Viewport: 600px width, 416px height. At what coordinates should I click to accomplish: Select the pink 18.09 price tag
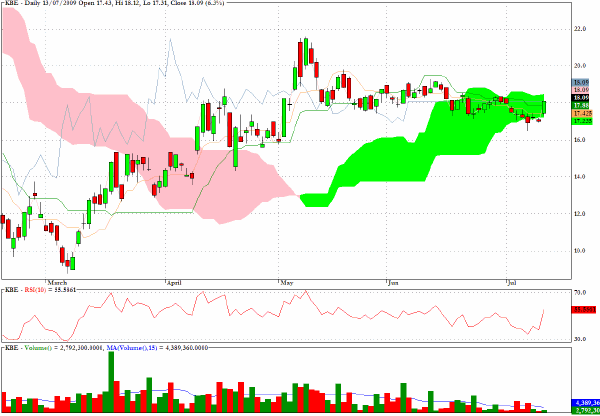581,90
